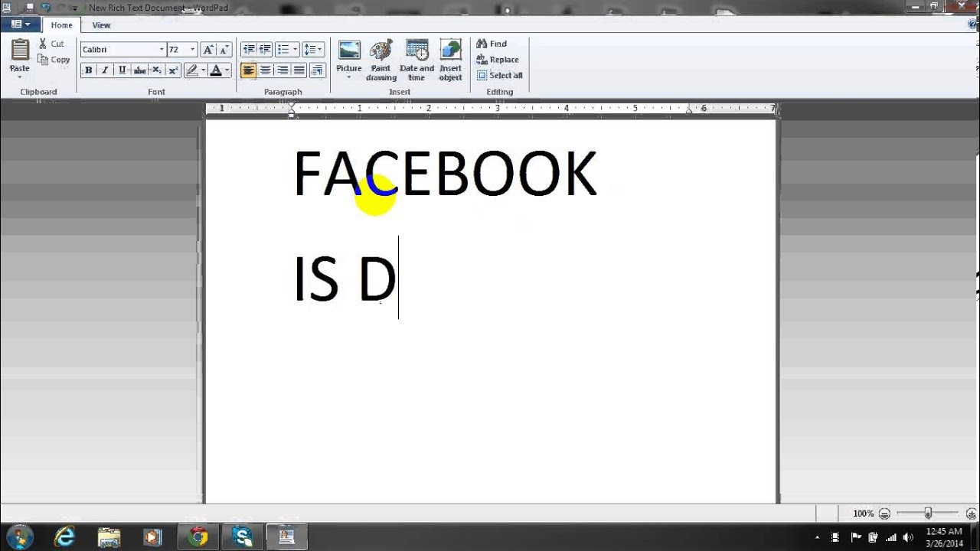Open the WordPad file menu button
Image resolution: width=980 pixels, height=551 pixels.
pyautogui.click(x=20, y=24)
